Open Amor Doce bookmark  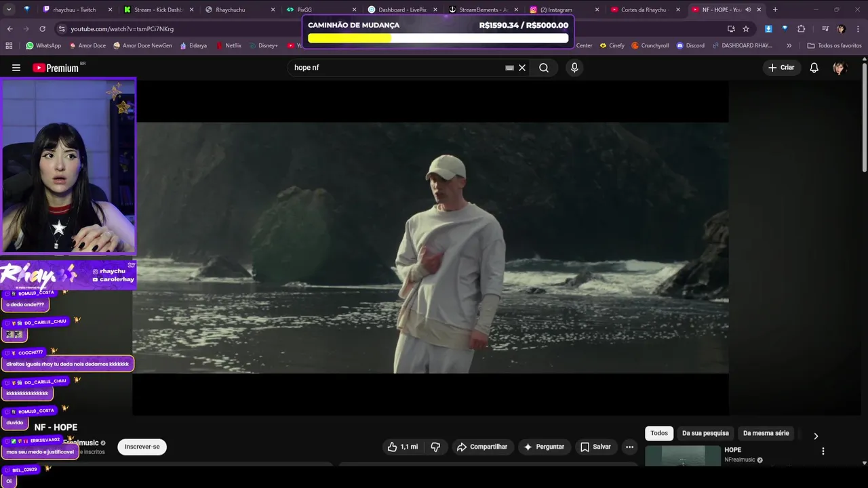(86, 45)
